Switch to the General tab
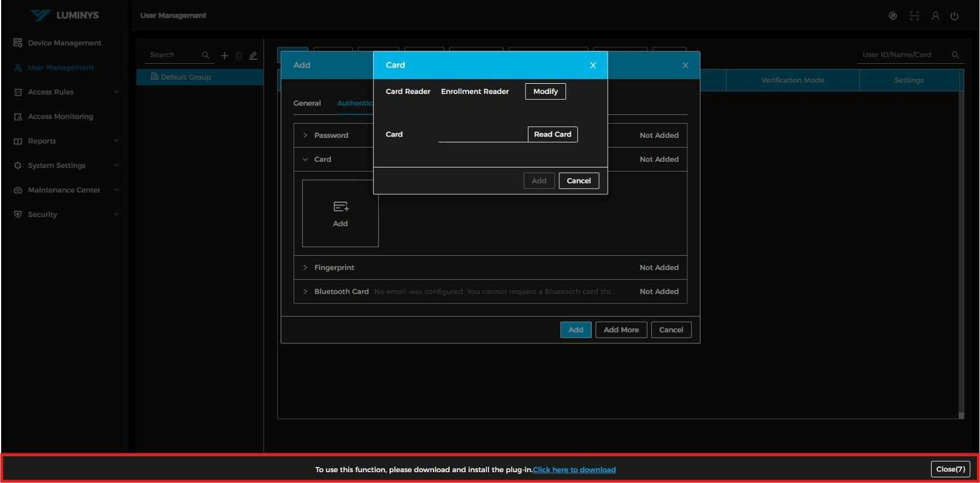 click(307, 103)
